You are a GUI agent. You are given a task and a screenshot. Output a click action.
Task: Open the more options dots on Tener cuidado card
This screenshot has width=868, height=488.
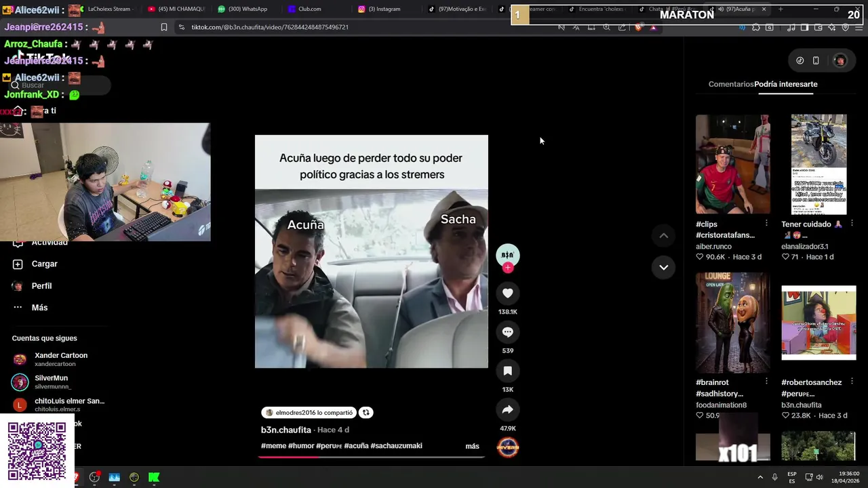pos(852,224)
